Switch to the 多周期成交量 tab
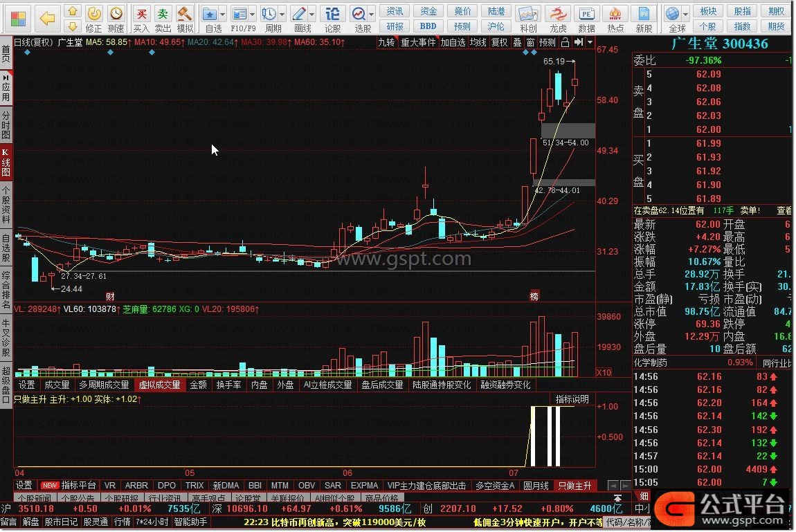Viewport: 796px width, 532px height. click(104, 385)
